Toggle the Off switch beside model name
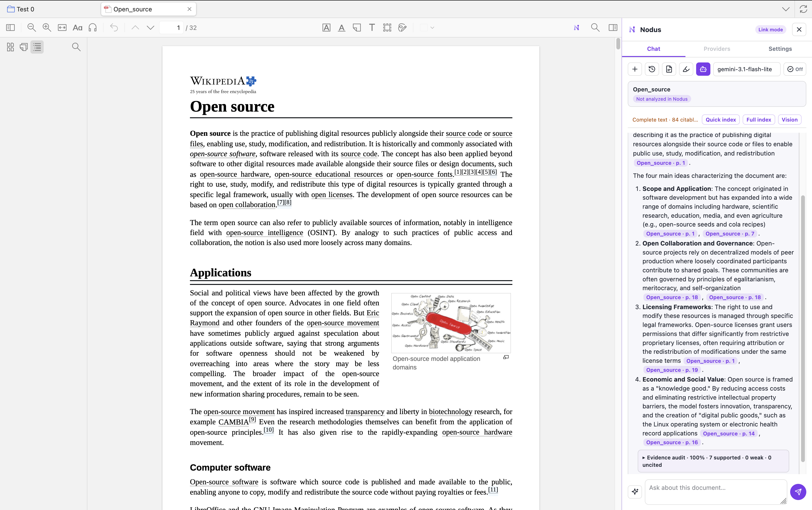Image resolution: width=812 pixels, height=510 pixels. click(795, 69)
